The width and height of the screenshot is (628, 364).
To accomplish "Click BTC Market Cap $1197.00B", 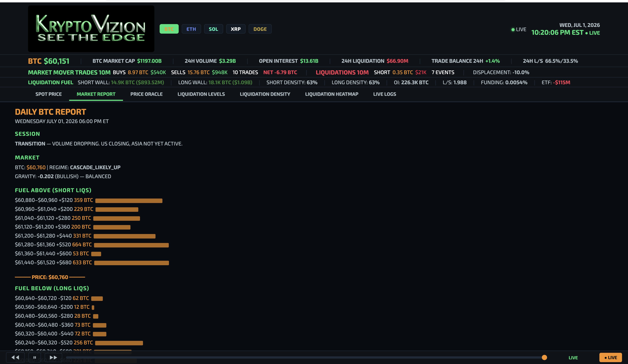I will click(127, 61).
